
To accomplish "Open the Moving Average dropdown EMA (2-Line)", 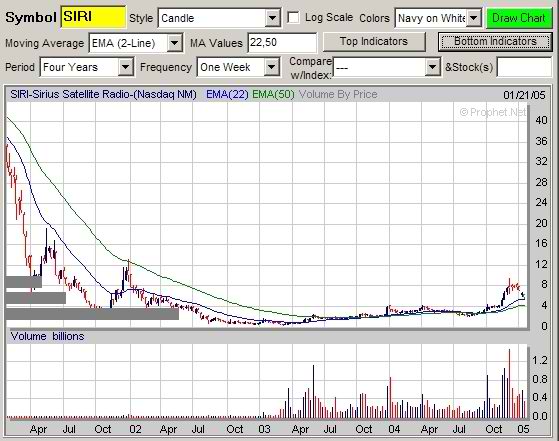I will [x=135, y=43].
